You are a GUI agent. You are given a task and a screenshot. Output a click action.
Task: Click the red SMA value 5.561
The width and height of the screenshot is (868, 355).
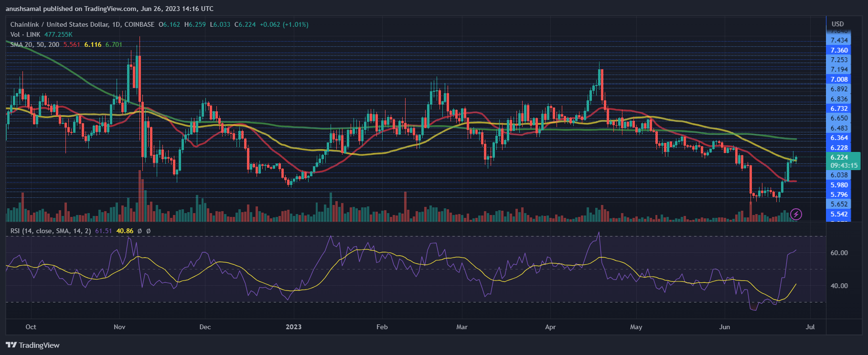pyautogui.click(x=72, y=44)
